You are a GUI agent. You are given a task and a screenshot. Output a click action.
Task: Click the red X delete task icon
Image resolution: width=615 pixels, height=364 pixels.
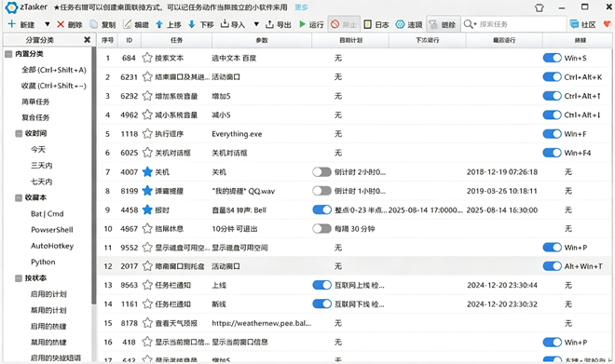[61, 24]
